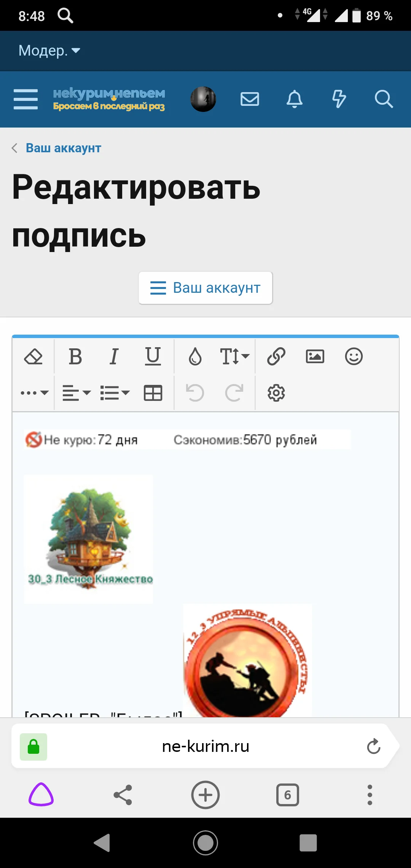Show the 6 open tabs

coord(288,795)
